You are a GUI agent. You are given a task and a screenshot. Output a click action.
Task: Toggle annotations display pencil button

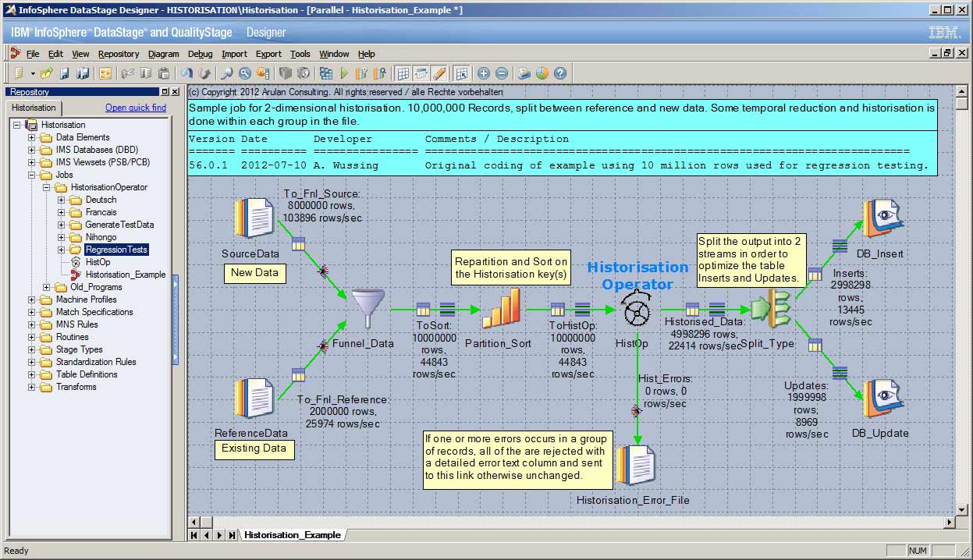pos(439,73)
